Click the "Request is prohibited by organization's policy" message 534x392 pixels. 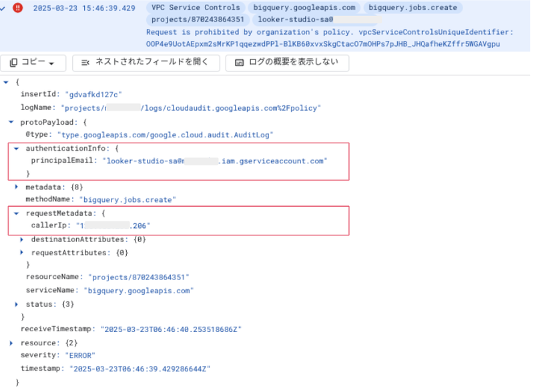pos(249,32)
